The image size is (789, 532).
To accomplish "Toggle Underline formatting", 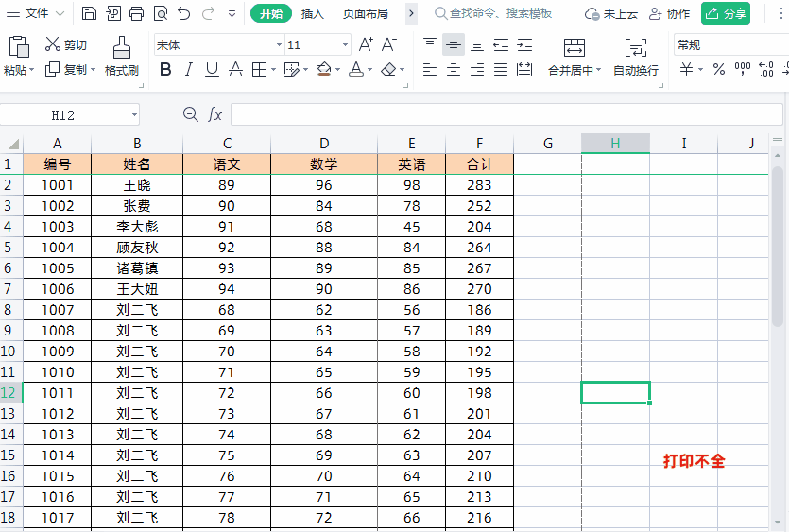I will tap(212, 70).
